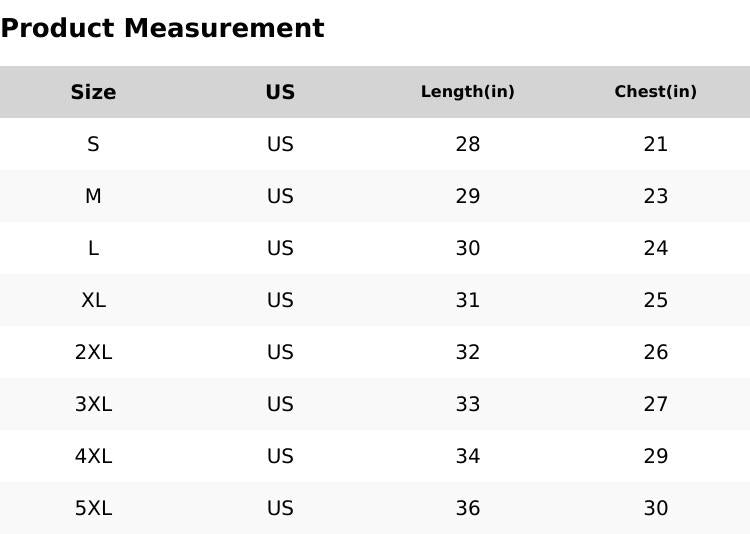Click the 2XL size cell

(93, 352)
